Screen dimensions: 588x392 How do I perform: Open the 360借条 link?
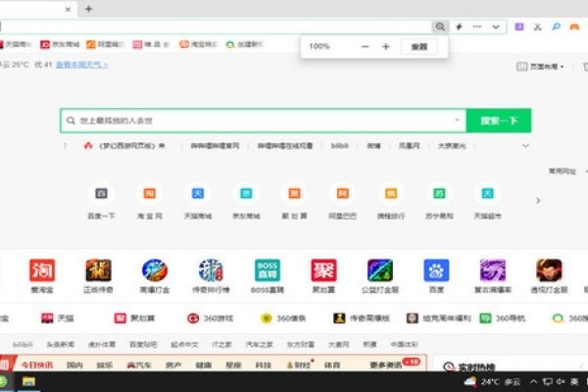283,318
